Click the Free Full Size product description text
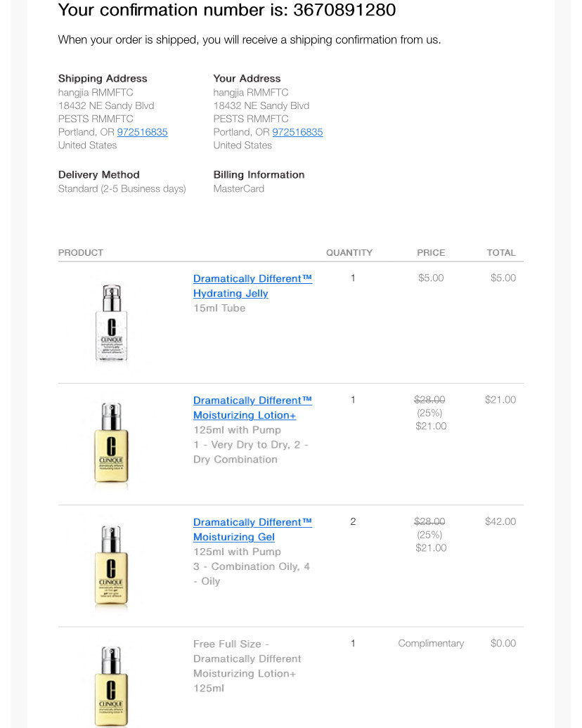582x728 pixels. 247,666
